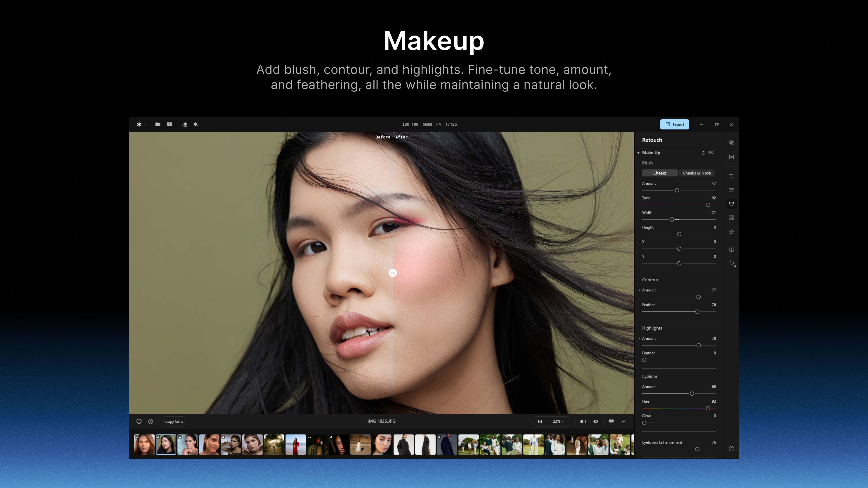
Task: Toggle preview eye icon below photo
Action: 596,421
